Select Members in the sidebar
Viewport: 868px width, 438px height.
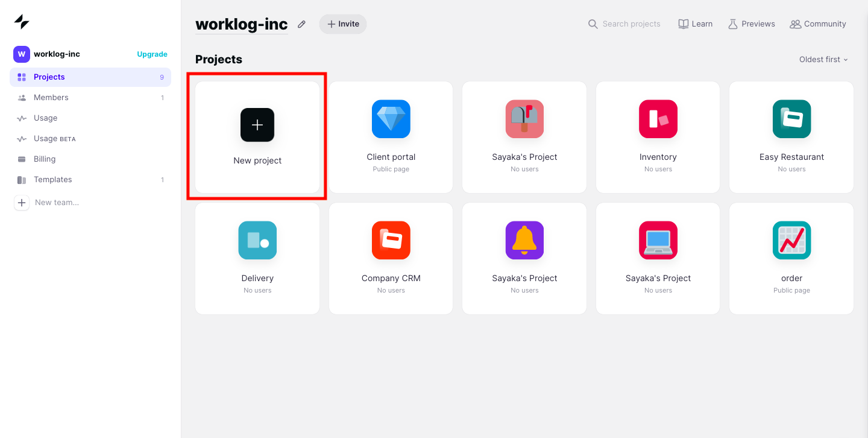[51, 98]
